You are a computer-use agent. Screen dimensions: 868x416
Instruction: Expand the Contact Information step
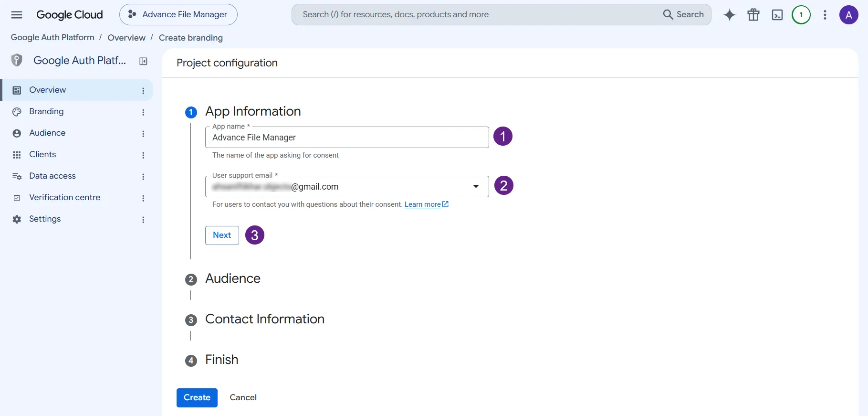pos(265,319)
